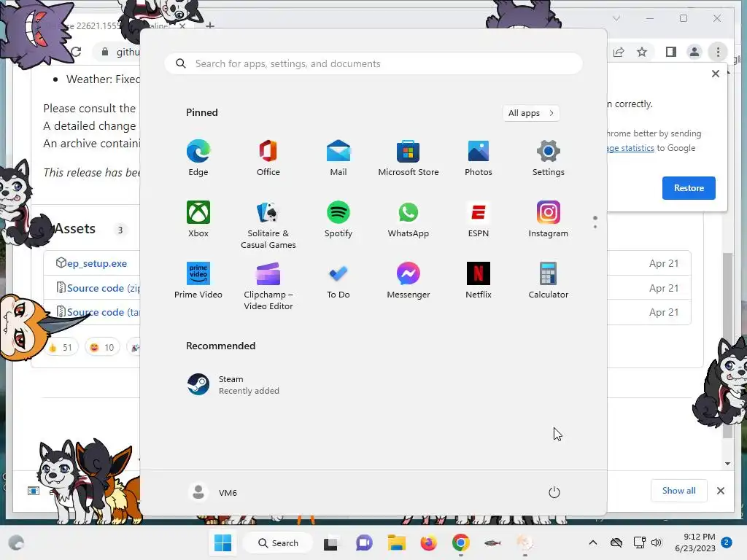The height and width of the screenshot is (560, 747).
Task: Launch Office from pinned apps
Action: [268, 158]
